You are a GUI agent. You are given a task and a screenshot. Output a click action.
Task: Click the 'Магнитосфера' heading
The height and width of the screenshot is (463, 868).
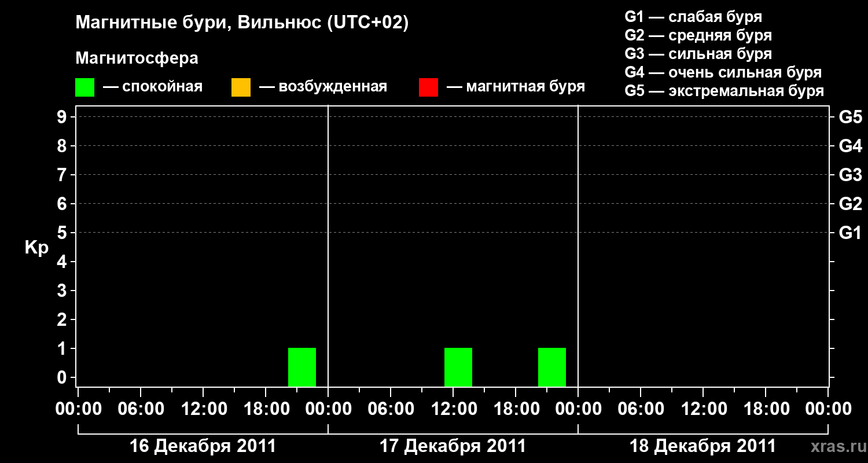(137, 58)
